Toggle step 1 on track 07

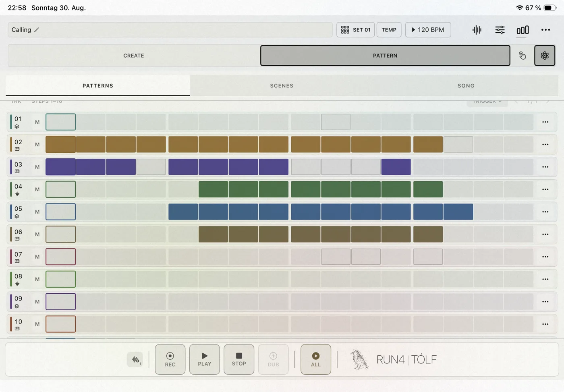60,257
